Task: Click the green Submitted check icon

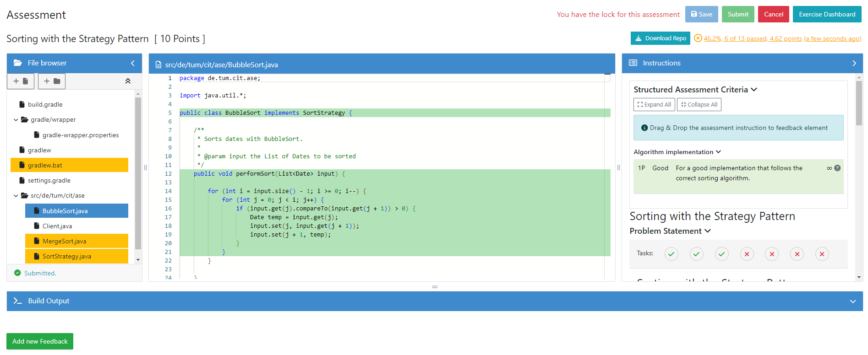Action: (17, 273)
